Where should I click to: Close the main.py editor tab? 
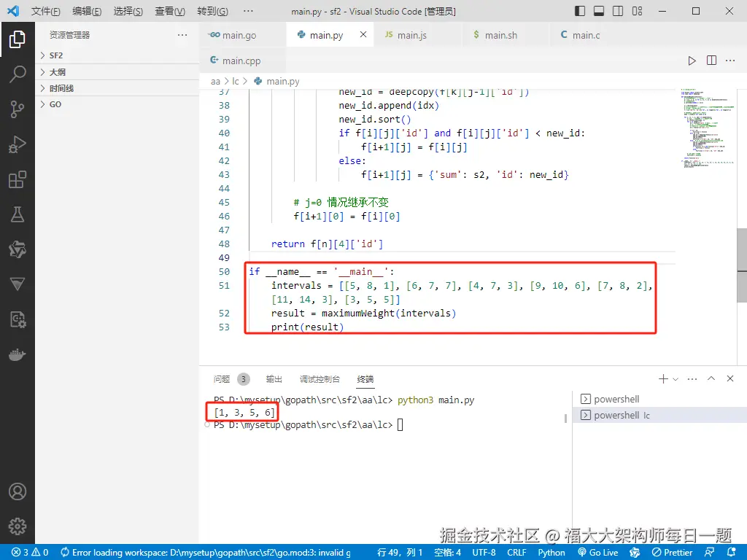[363, 34]
